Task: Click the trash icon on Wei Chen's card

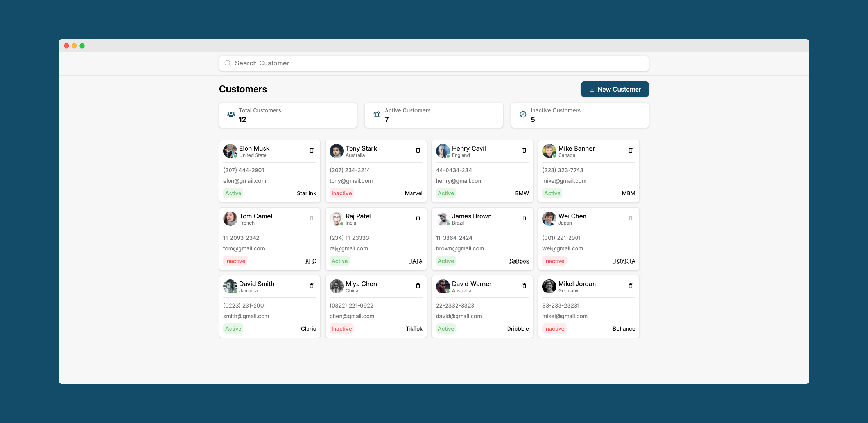Action: [631, 218]
